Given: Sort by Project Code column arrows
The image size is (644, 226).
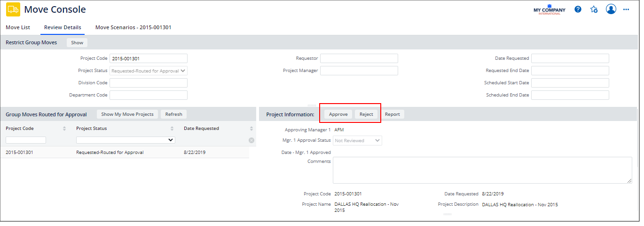Looking at the screenshot, I should tap(64, 129).
